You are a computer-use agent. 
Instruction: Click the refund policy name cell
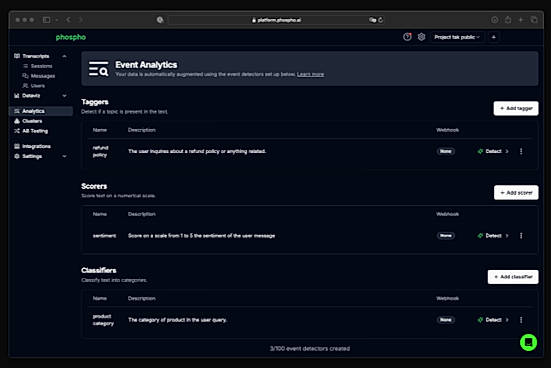click(101, 151)
